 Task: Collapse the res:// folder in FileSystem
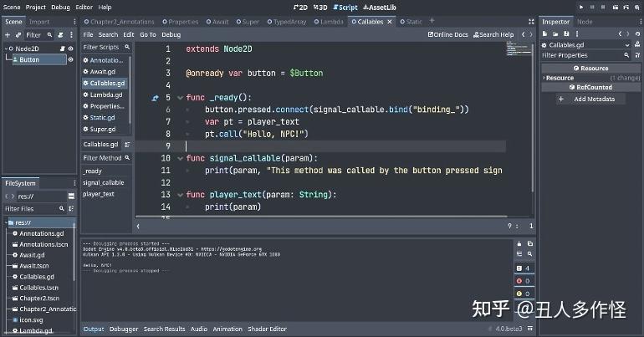click(x=7, y=222)
